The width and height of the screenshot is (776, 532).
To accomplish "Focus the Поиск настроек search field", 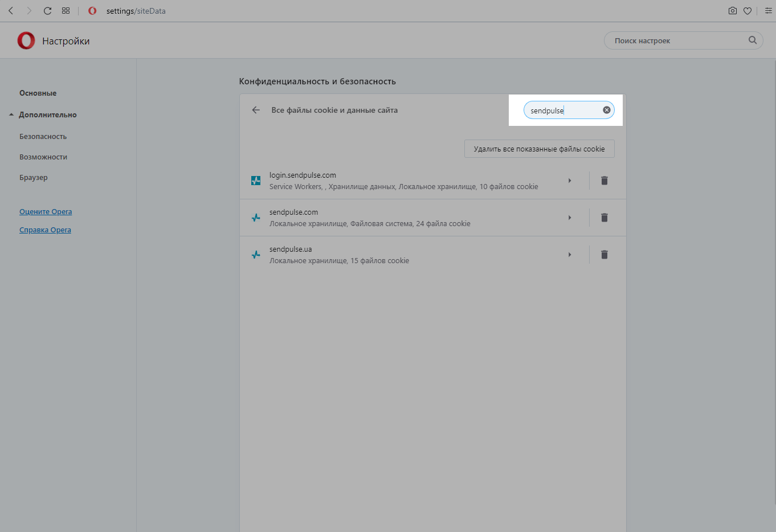I will (x=678, y=40).
